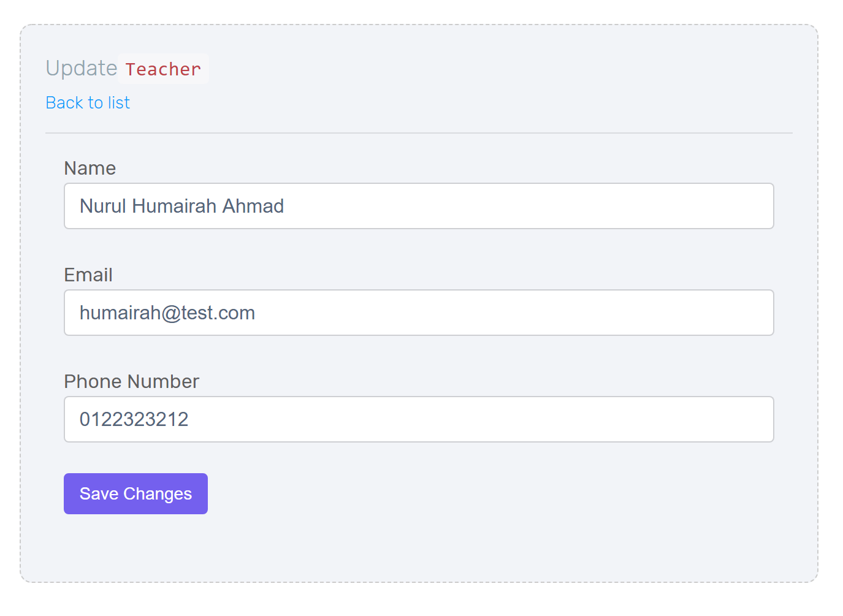This screenshot has height=616, width=843.
Task: Click humairah text in the Email field
Action: (x=120, y=313)
